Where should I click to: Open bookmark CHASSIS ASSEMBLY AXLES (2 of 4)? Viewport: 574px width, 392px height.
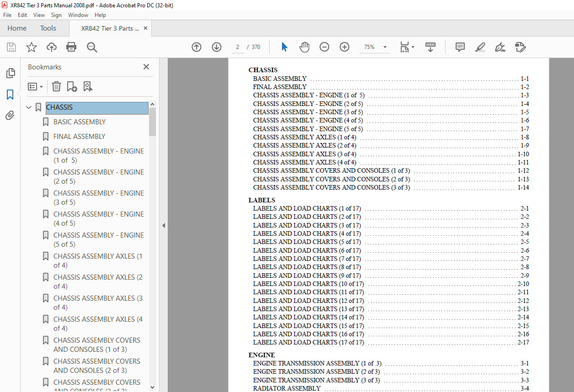(98, 282)
